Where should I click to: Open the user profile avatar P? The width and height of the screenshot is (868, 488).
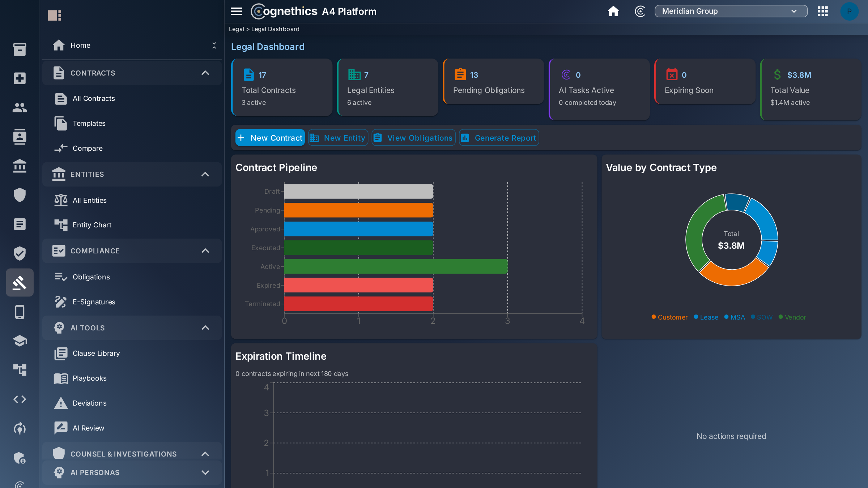[x=849, y=11]
